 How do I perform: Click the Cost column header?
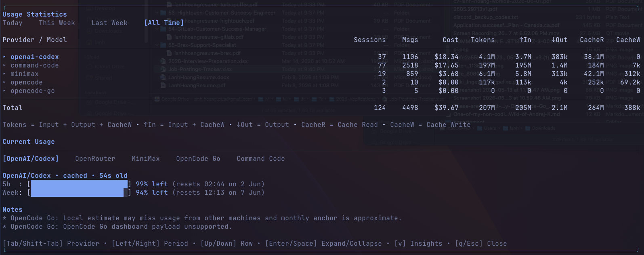click(451, 40)
